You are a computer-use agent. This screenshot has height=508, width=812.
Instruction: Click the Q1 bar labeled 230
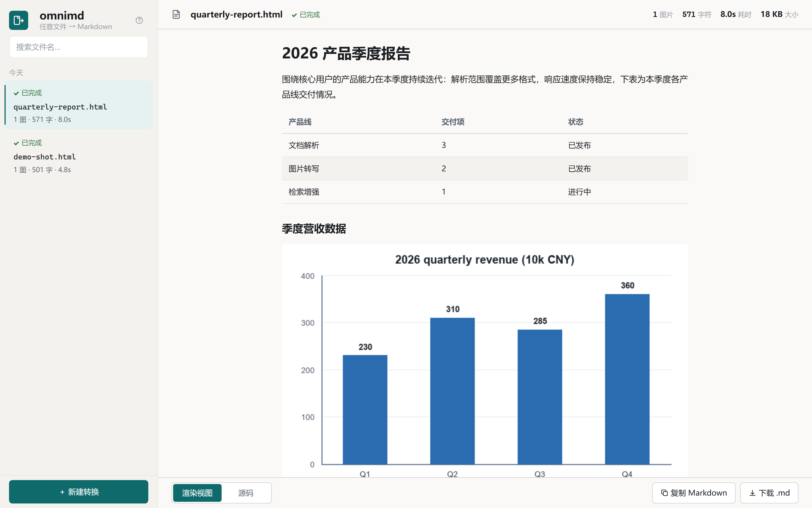click(365, 410)
